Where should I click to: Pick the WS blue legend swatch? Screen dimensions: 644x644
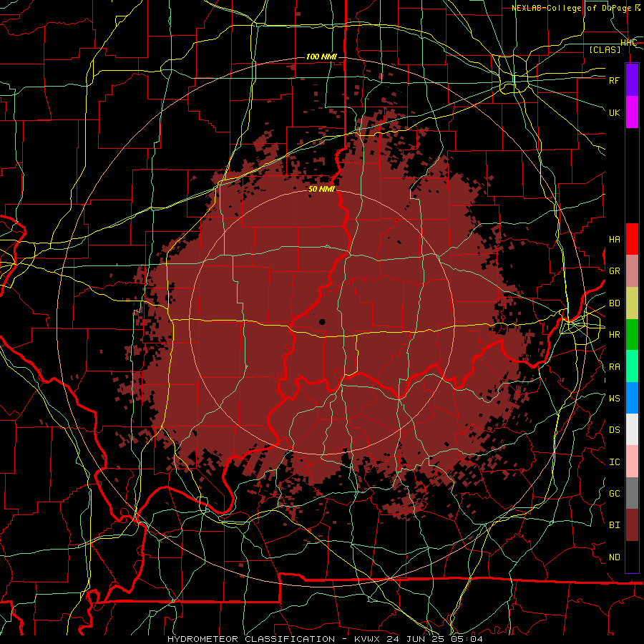[x=632, y=398]
